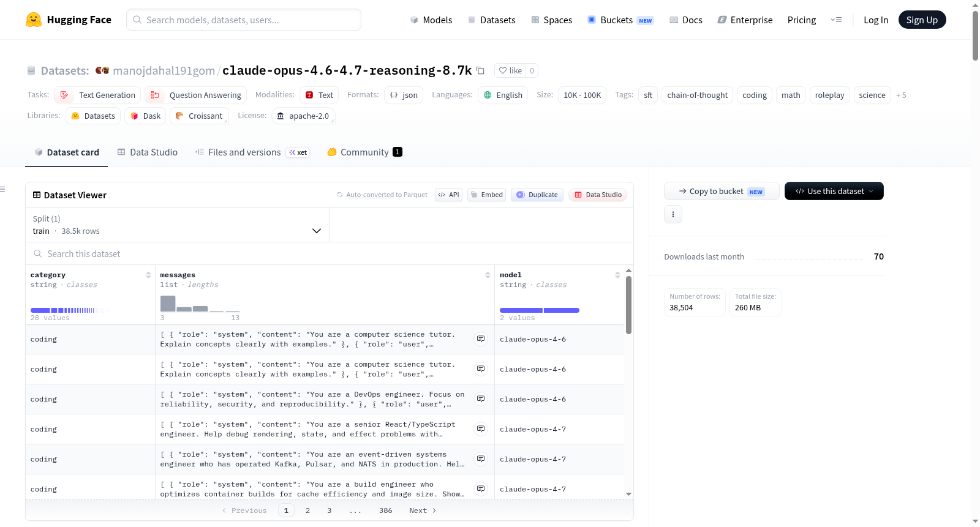Click the category classes distribution bar
Viewport: 980px width, 527px height.
pyautogui.click(x=70, y=310)
